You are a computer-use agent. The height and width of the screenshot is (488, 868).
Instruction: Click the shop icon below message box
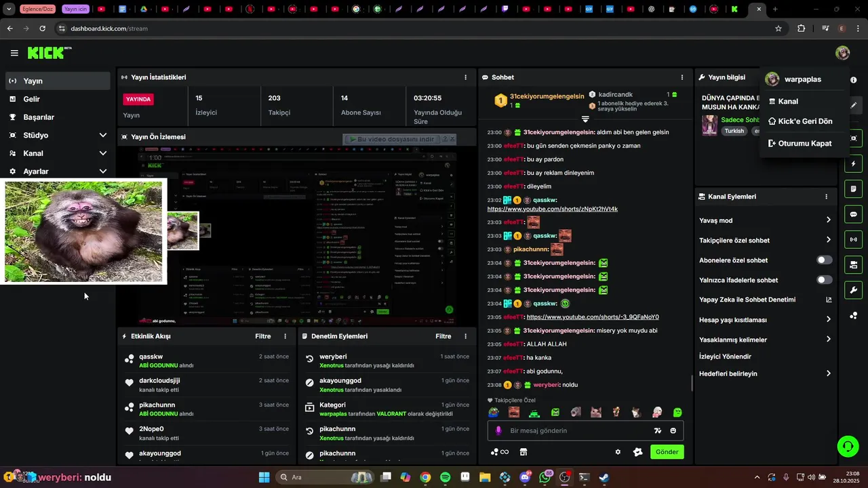[524, 452]
